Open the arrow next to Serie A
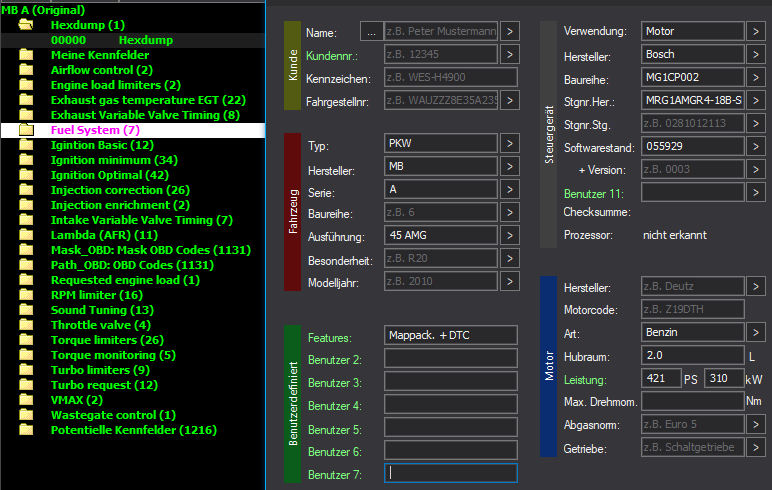 [x=510, y=190]
